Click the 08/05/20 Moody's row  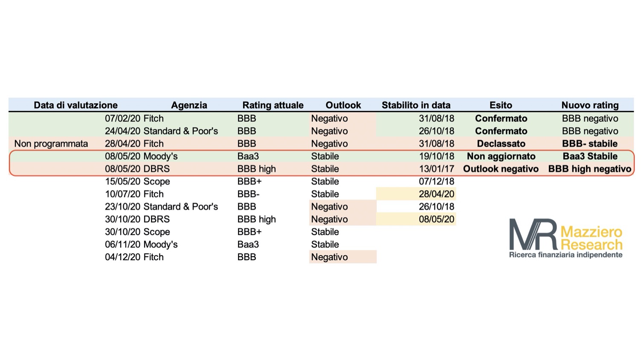tap(322, 156)
